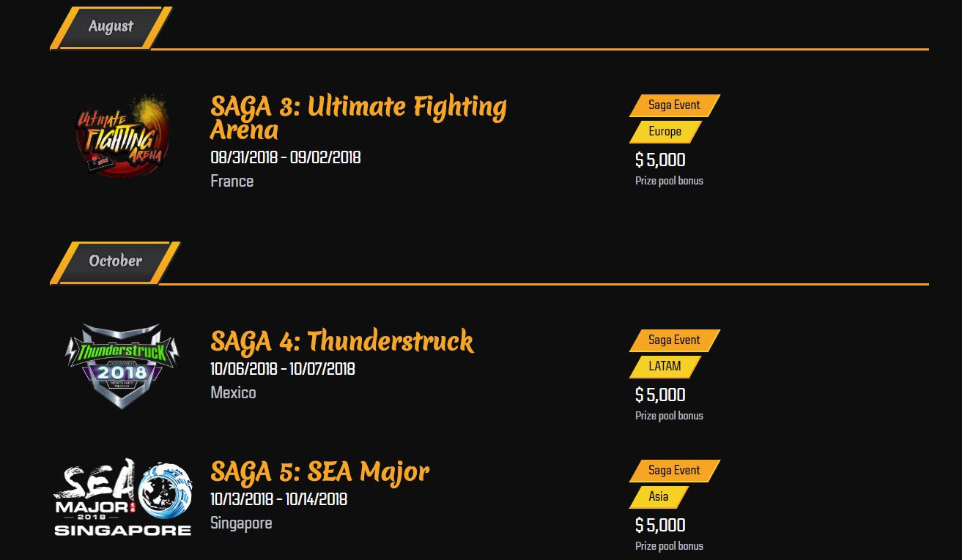Image resolution: width=962 pixels, height=560 pixels.
Task: Open SAGA 4: Thunderstruck details
Action: (x=341, y=341)
